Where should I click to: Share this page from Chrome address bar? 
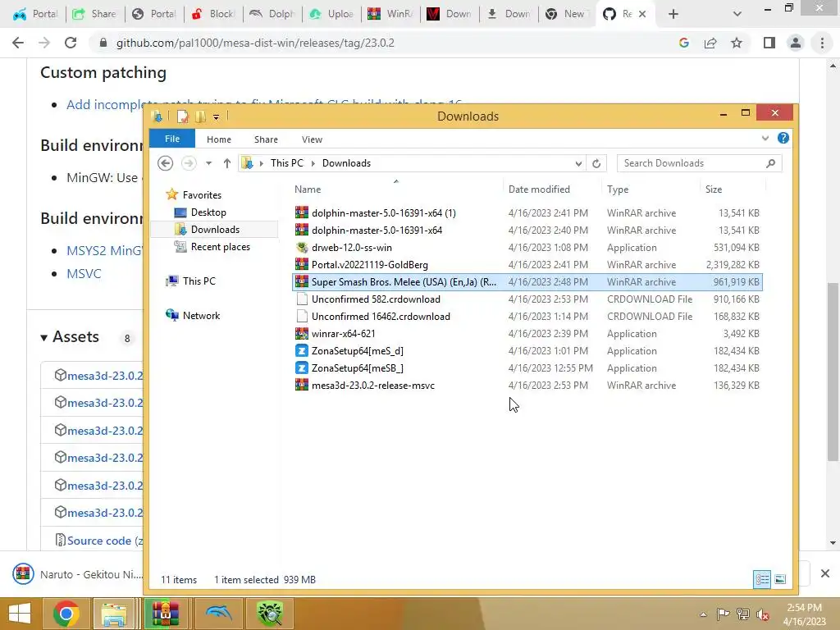point(710,43)
